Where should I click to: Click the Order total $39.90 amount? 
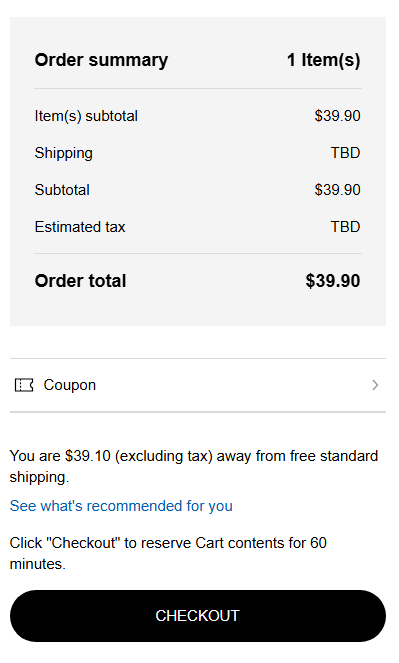click(x=333, y=281)
